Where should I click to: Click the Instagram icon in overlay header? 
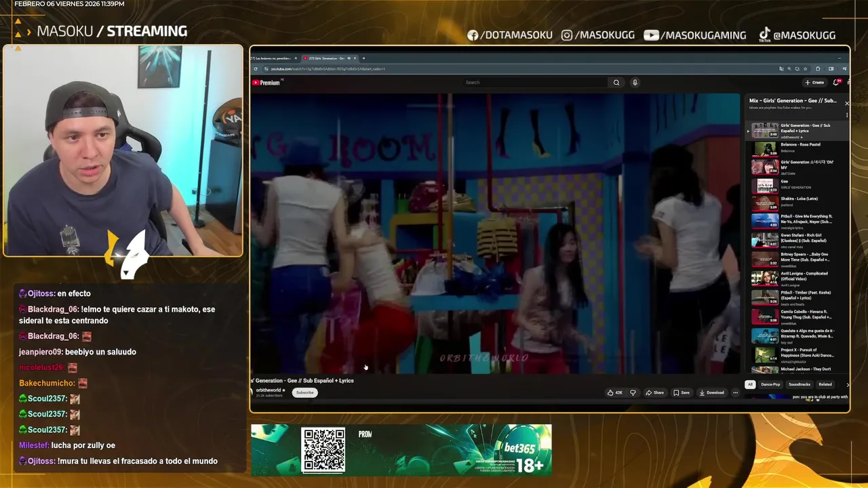click(567, 35)
